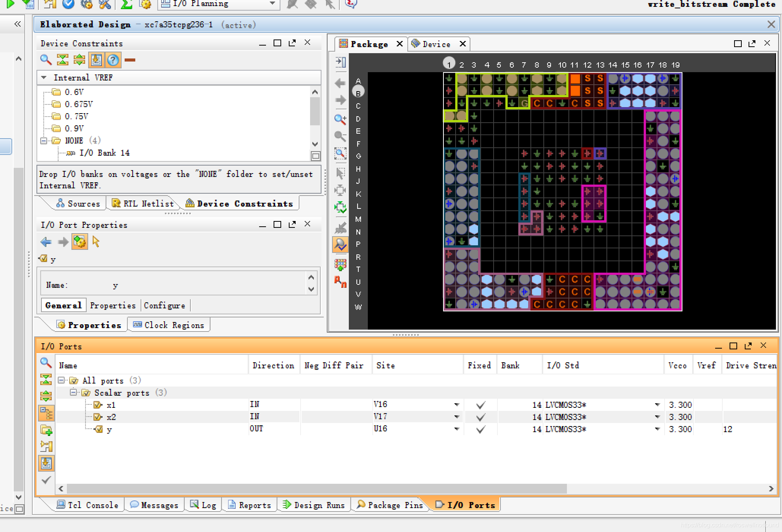The width and height of the screenshot is (782, 532).
Task: Click the blue checkmark icon in top toolbar
Action: tap(68, 4)
